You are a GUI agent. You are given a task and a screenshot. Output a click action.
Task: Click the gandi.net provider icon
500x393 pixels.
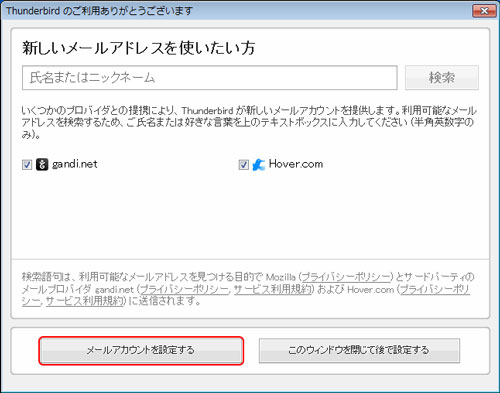click(x=42, y=164)
